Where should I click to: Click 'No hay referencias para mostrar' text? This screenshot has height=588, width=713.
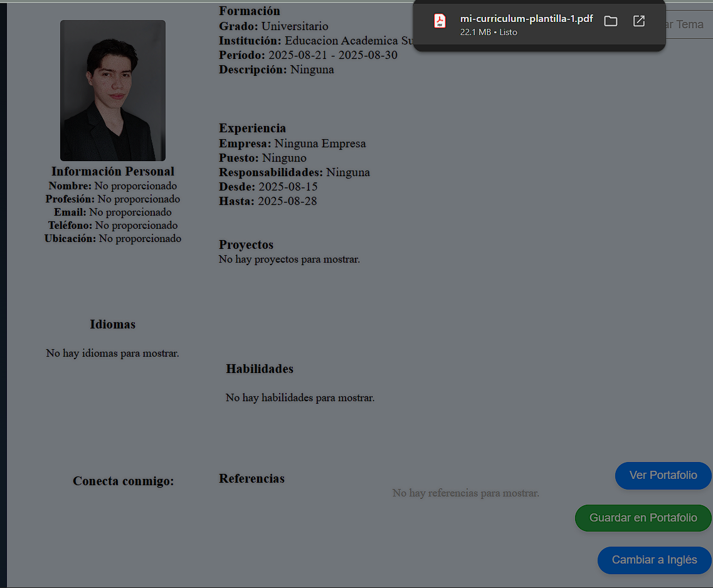click(465, 493)
